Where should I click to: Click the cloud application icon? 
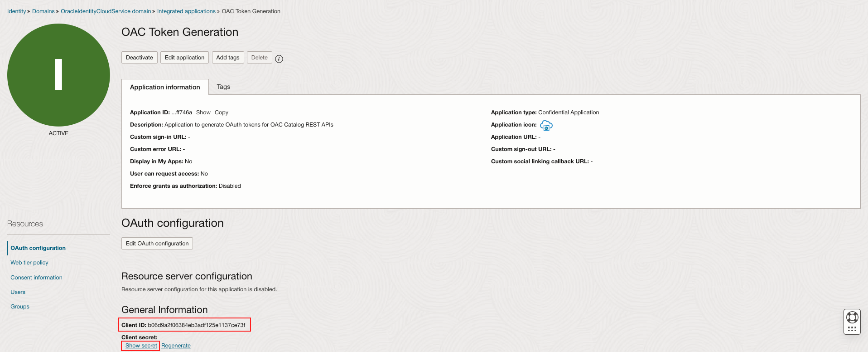tap(546, 125)
